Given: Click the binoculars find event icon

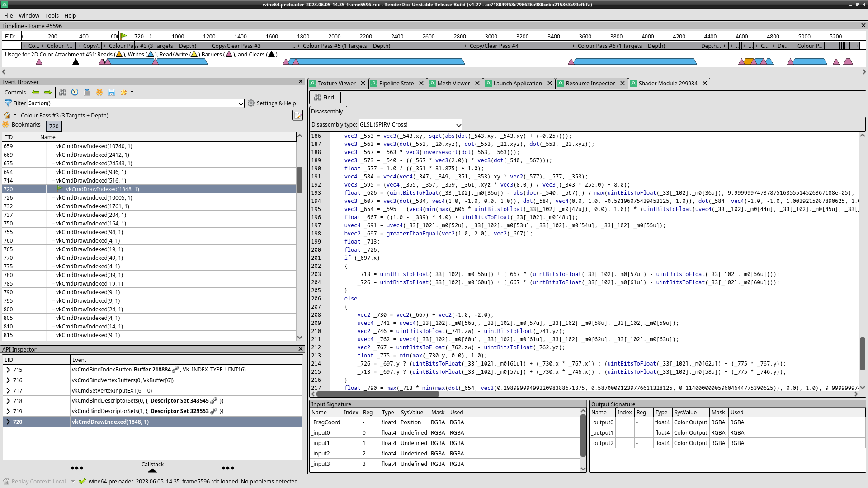Looking at the screenshot, I should (63, 92).
